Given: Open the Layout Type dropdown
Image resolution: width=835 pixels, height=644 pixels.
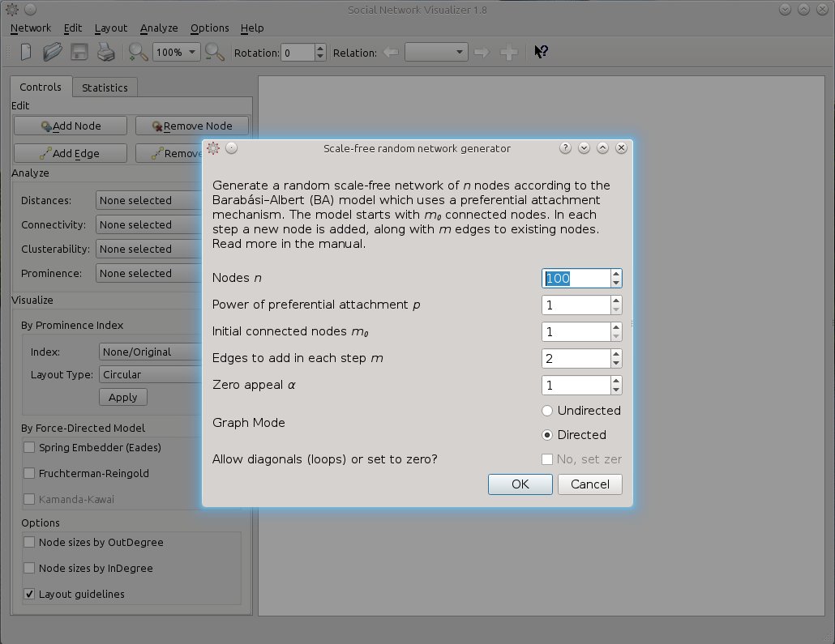Looking at the screenshot, I should 151,375.
